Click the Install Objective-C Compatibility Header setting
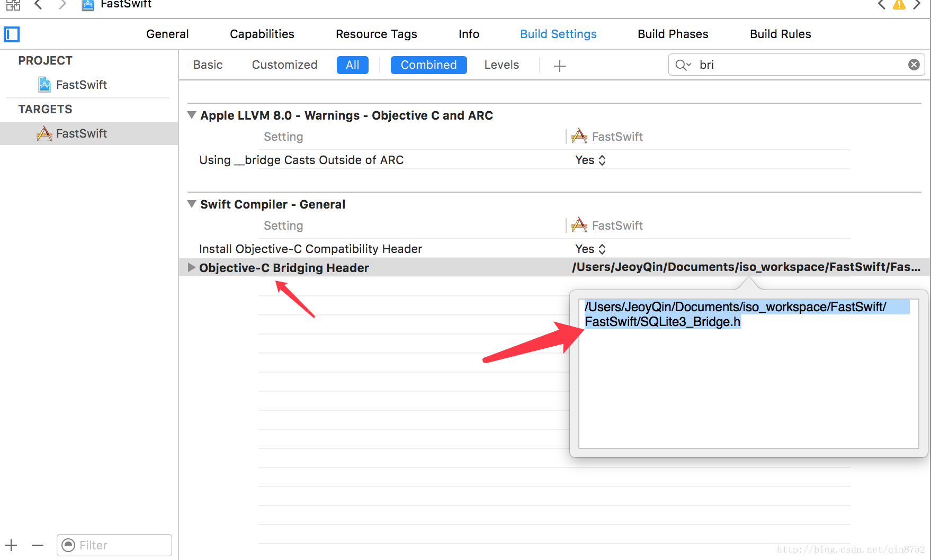Screen dimensions: 931x560 310,249
